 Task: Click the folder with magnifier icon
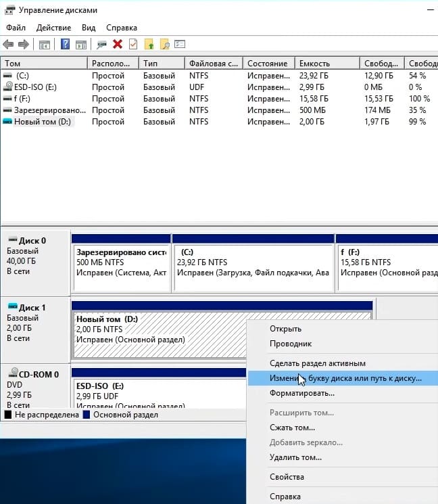pos(165,44)
